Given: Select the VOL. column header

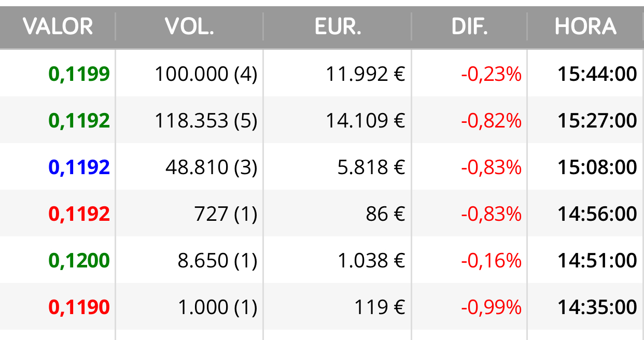Looking at the screenshot, I should tap(189, 26).
